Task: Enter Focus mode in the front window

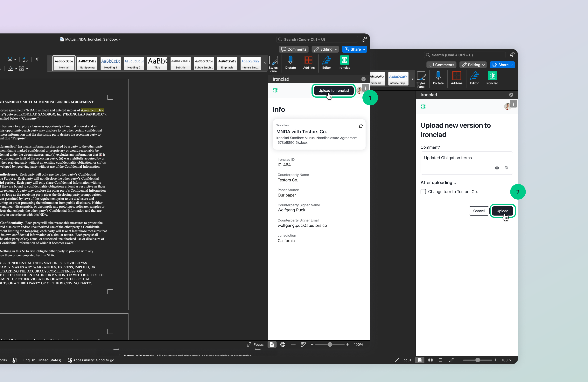Action: 255,344
